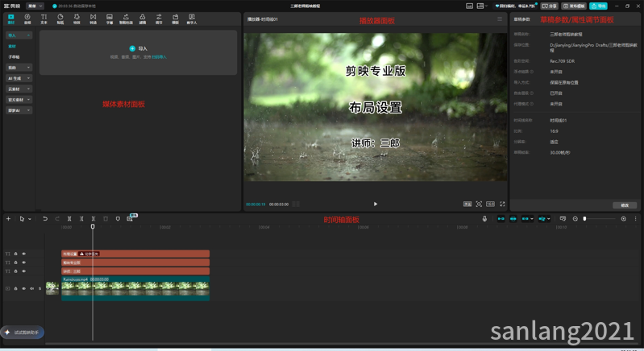Expand the 官方素材 section
Viewport: 644px width, 351px height.
click(19, 100)
